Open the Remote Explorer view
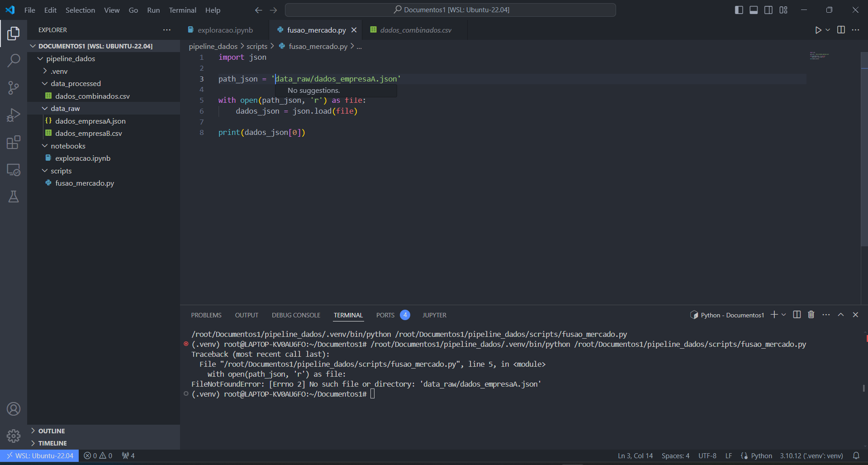Viewport: 868px width, 465px height. 14,169
